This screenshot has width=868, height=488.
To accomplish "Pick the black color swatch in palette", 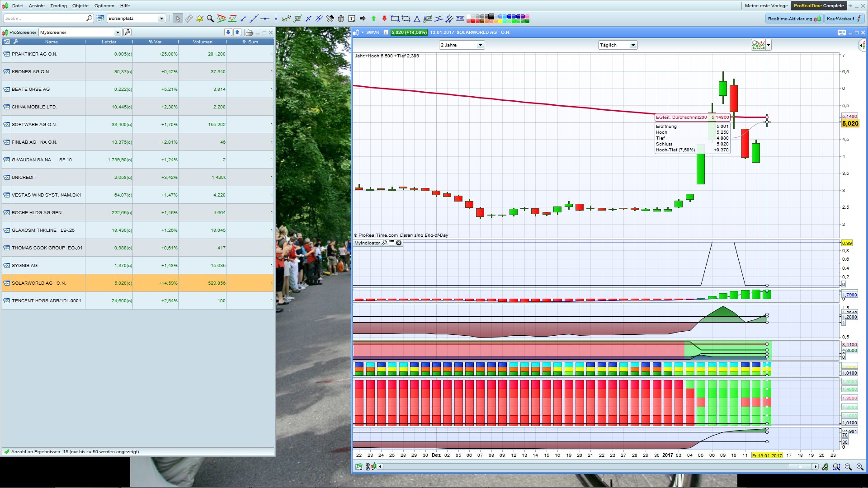I will (x=491, y=16).
